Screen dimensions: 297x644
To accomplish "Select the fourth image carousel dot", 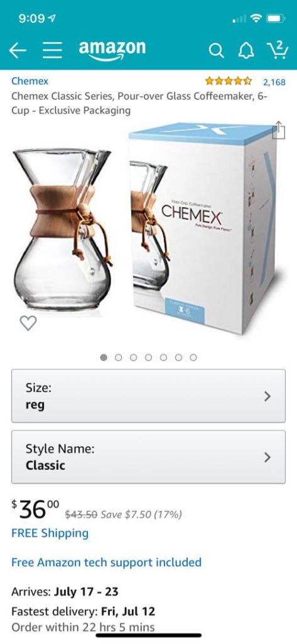I will (148, 357).
